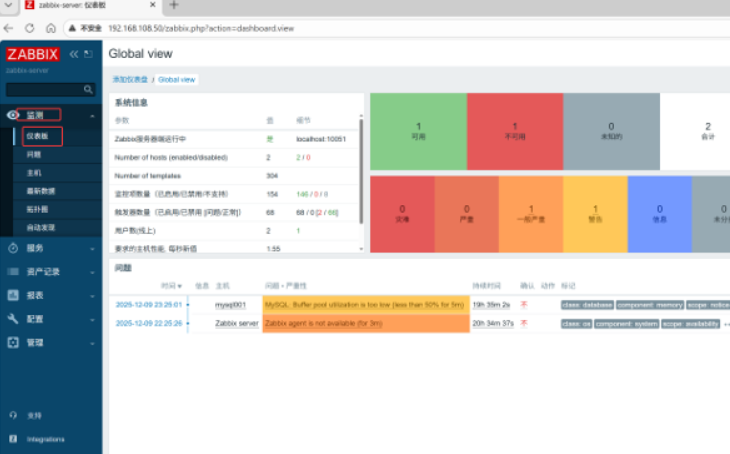Open 主机 under 监测
730x454 pixels.
(34, 173)
